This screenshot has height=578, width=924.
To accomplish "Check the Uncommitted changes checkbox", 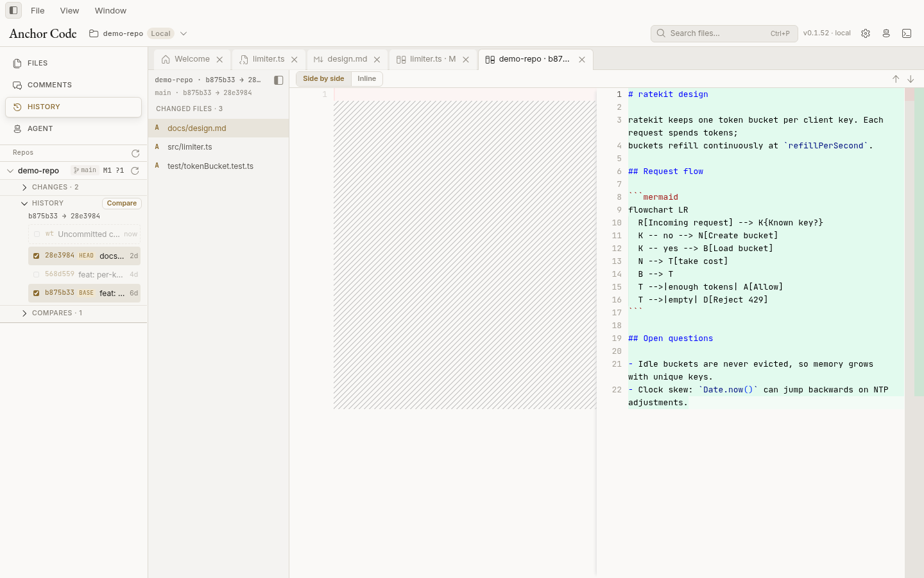I will tap(37, 234).
